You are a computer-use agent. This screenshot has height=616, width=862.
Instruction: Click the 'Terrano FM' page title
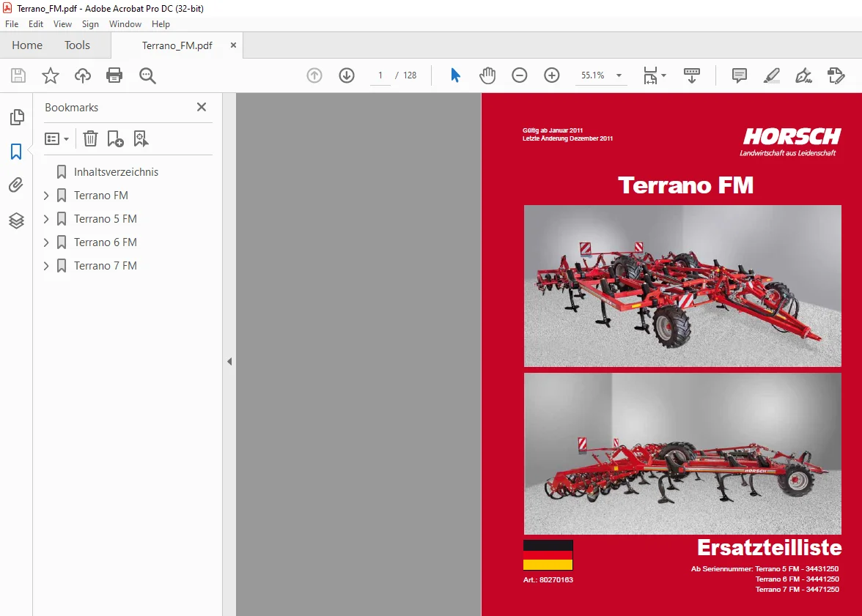click(x=685, y=185)
